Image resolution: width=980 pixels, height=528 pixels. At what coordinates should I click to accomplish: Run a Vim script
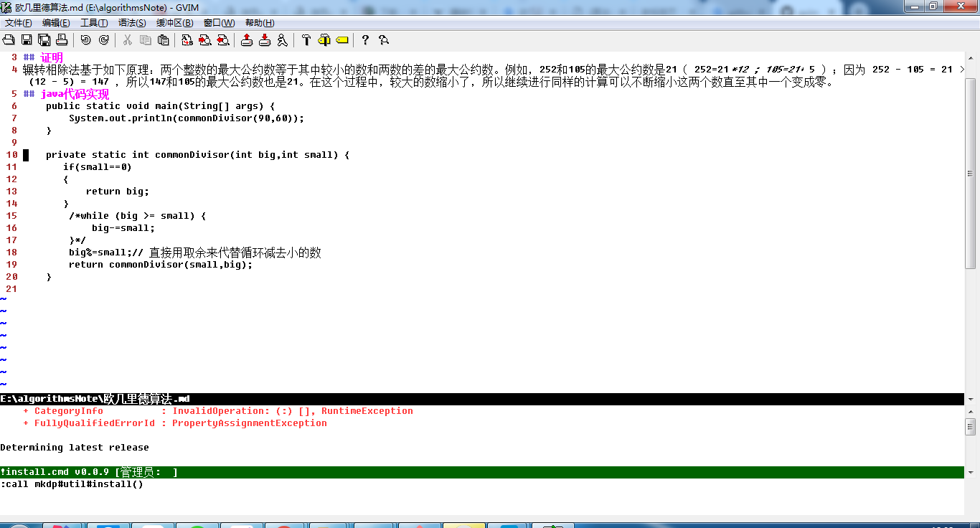(281, 40)
